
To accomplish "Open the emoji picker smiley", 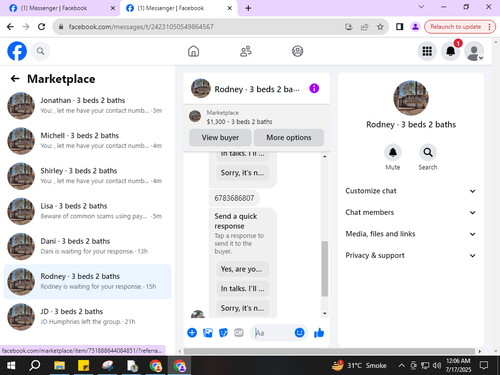I will 299,332.
